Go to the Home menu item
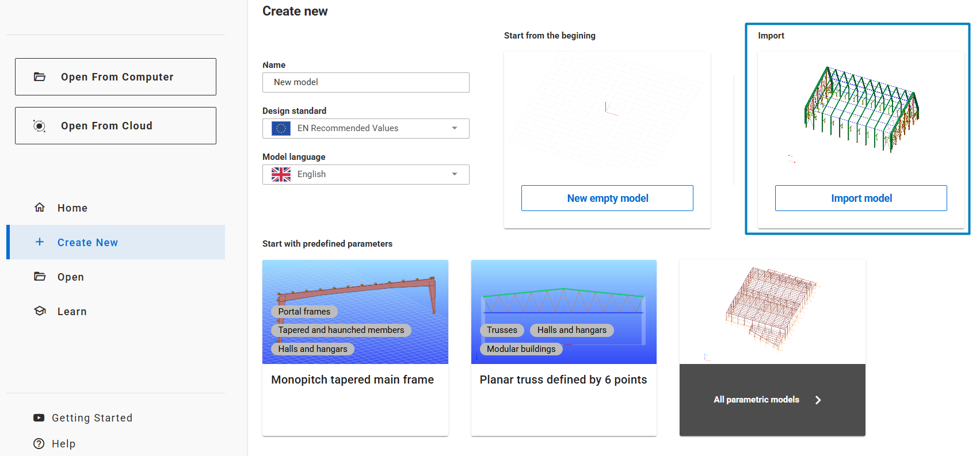Screen dimensions: 980x456 tap(73, 208)
